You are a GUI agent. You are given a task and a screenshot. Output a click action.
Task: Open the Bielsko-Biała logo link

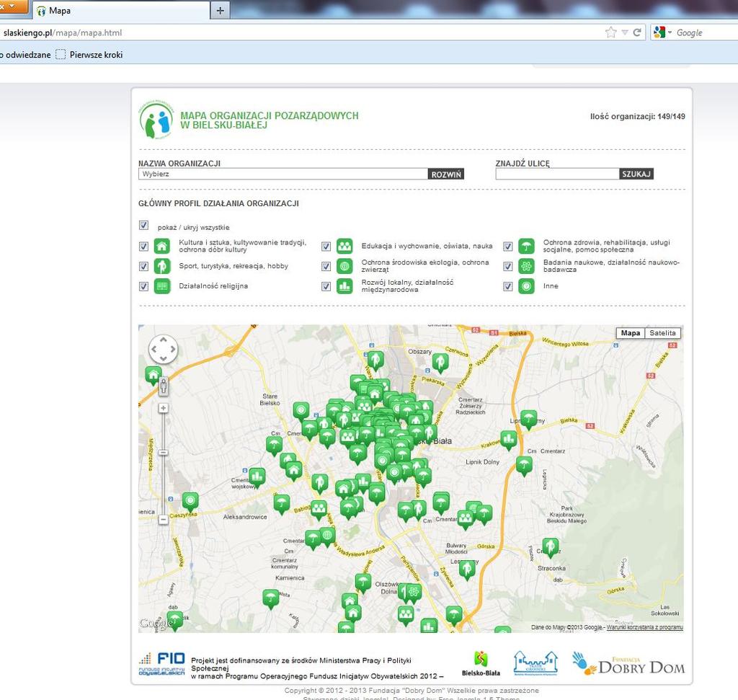click(x=481, y=664)
